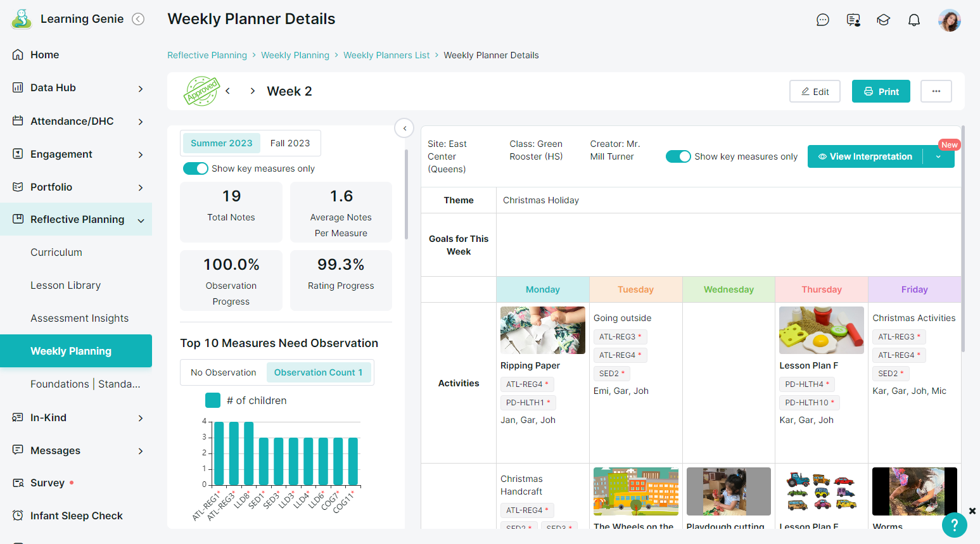Go to previous week with left chevron
980x544 pixels.
pos(227,91)
